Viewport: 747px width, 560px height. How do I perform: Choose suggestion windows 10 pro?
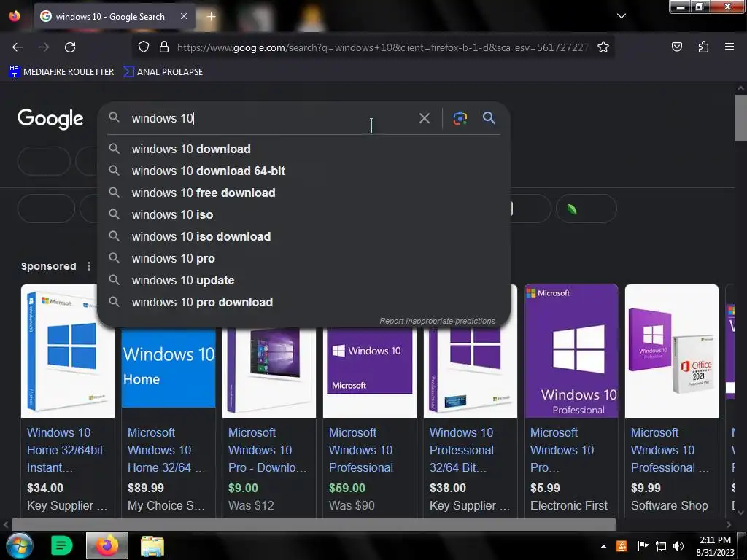pos(304,259)
